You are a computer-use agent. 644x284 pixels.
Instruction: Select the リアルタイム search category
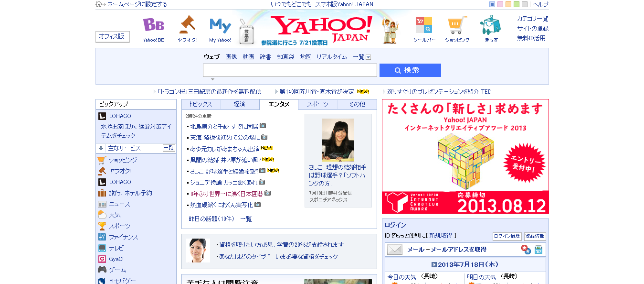[x=332, y=57]
